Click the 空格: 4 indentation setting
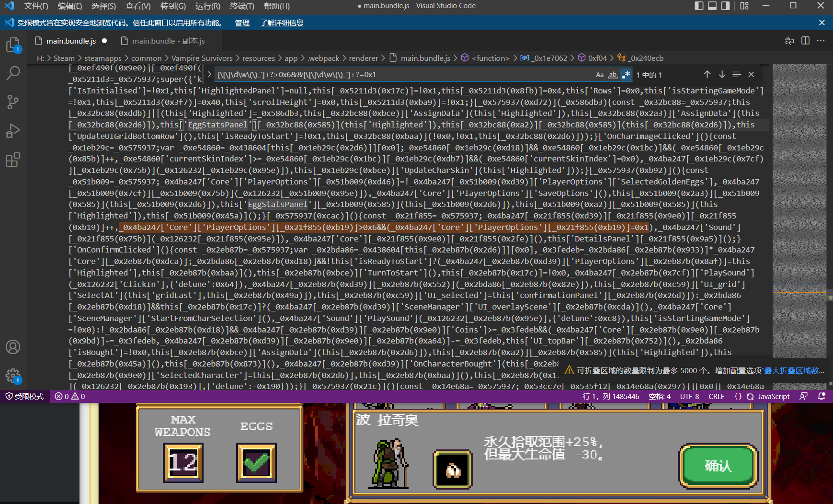This screenshot has height=504, width=833. click(660, 396)
